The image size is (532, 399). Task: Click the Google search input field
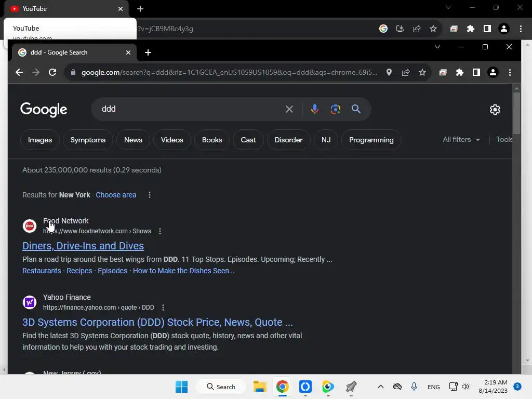190,109
